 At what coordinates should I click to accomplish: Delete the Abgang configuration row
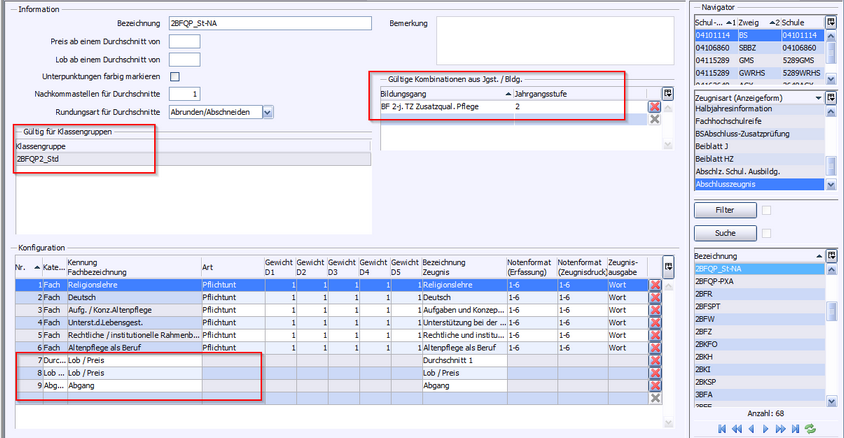pyautogui.click(x=655, y=385)
